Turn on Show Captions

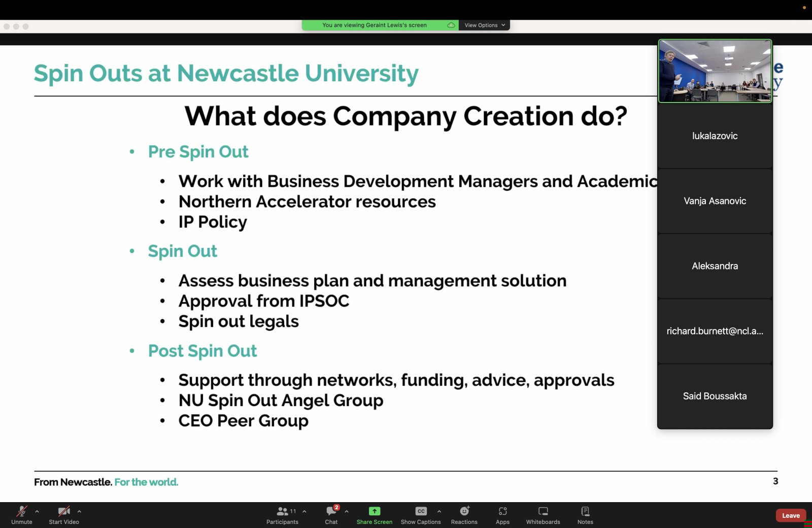point(421,515)
